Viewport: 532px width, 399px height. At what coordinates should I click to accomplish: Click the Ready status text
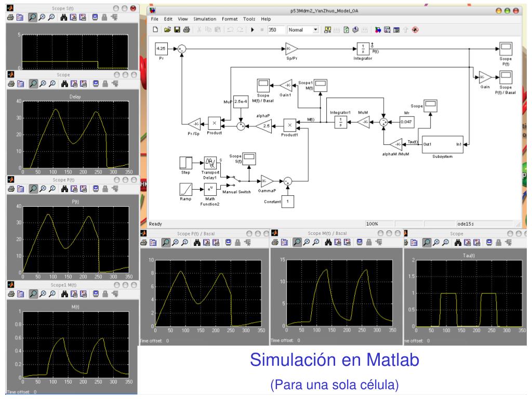click(x=155, y=224)
